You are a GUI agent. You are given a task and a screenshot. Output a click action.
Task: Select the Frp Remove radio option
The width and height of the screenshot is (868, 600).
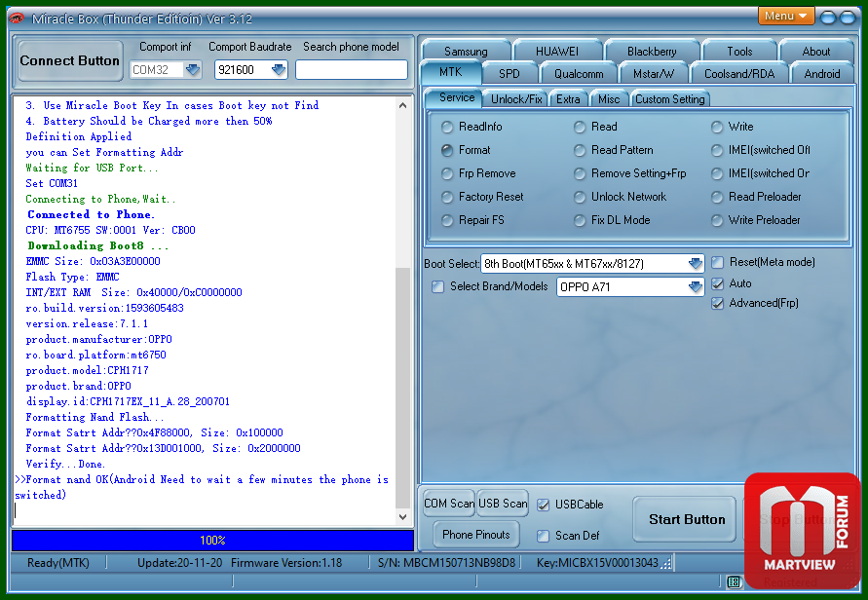coord(447,173)
